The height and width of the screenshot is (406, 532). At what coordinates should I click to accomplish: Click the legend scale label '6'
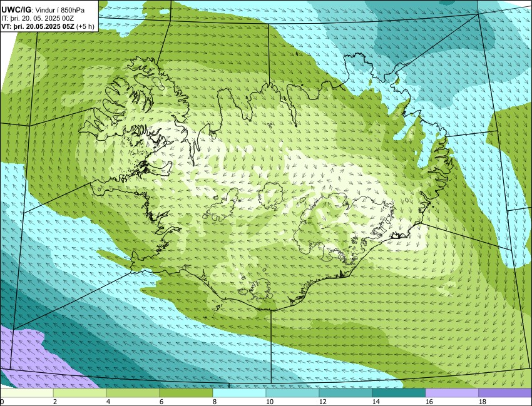coord(161,402)
